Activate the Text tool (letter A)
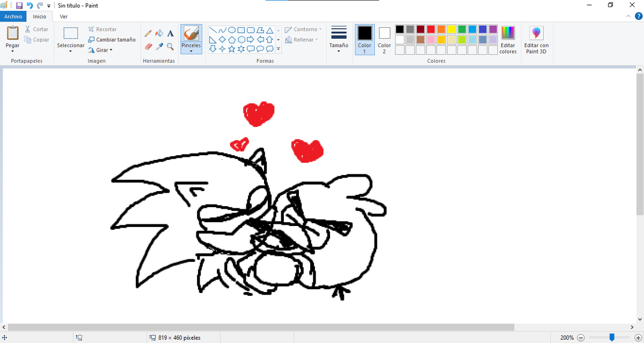The image size is (644, 343). [x=170, y=33]
